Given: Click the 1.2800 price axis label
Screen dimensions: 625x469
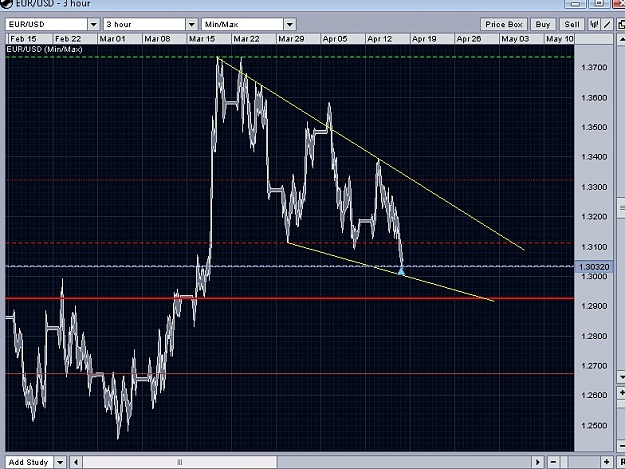Looking at the screenshot, I should [x=594, y=336].
